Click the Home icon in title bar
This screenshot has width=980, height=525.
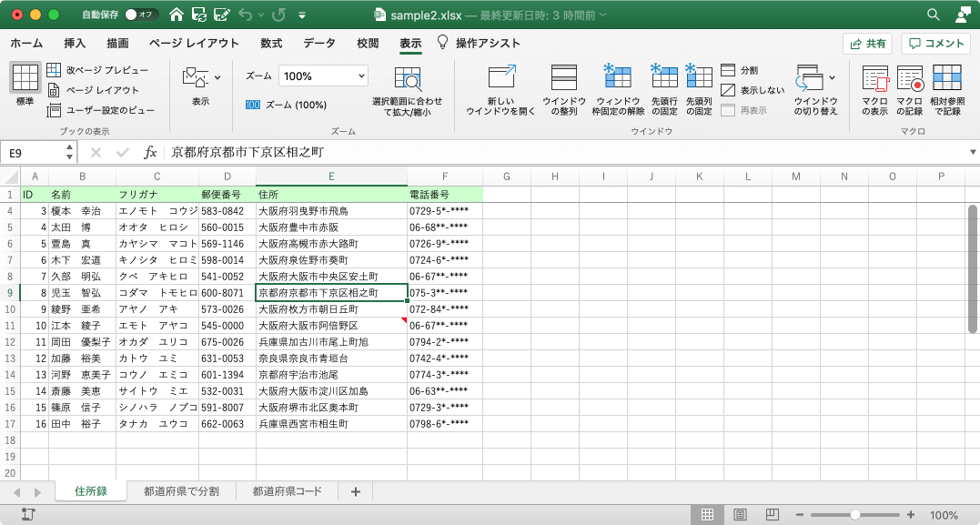(177, 15)
